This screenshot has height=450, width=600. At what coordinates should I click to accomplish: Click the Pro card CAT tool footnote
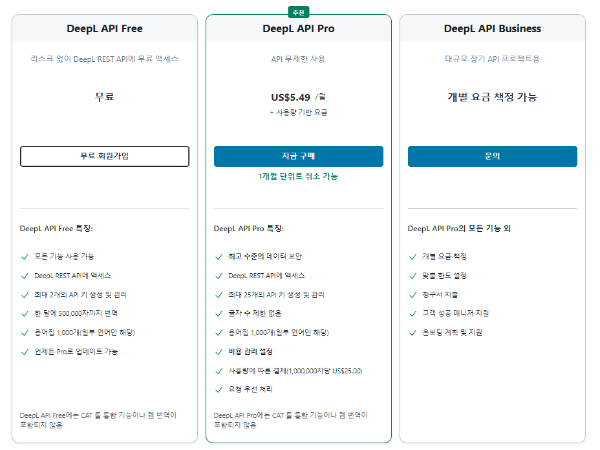(x=291, y=420)
